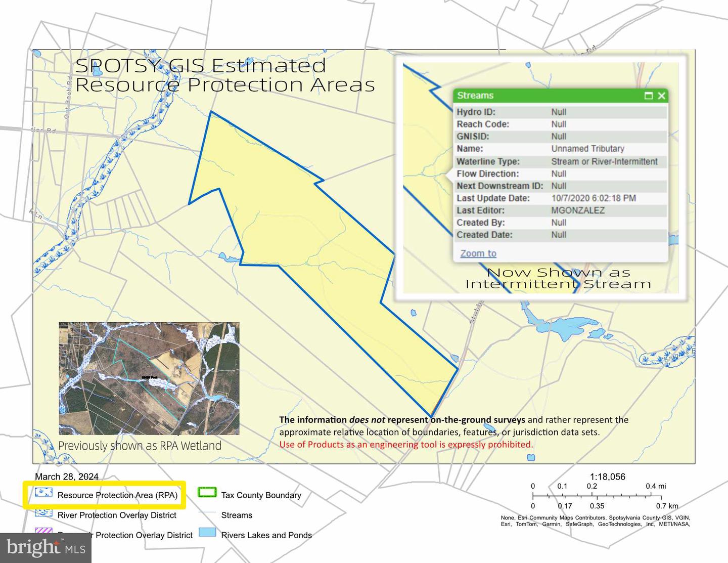Click the 'Flow Direction:' field row

(561, 174)
